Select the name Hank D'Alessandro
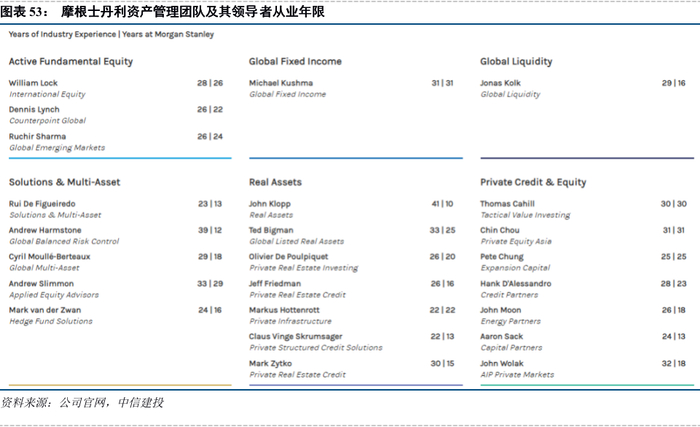700x427 pixels. pos(516,284)
